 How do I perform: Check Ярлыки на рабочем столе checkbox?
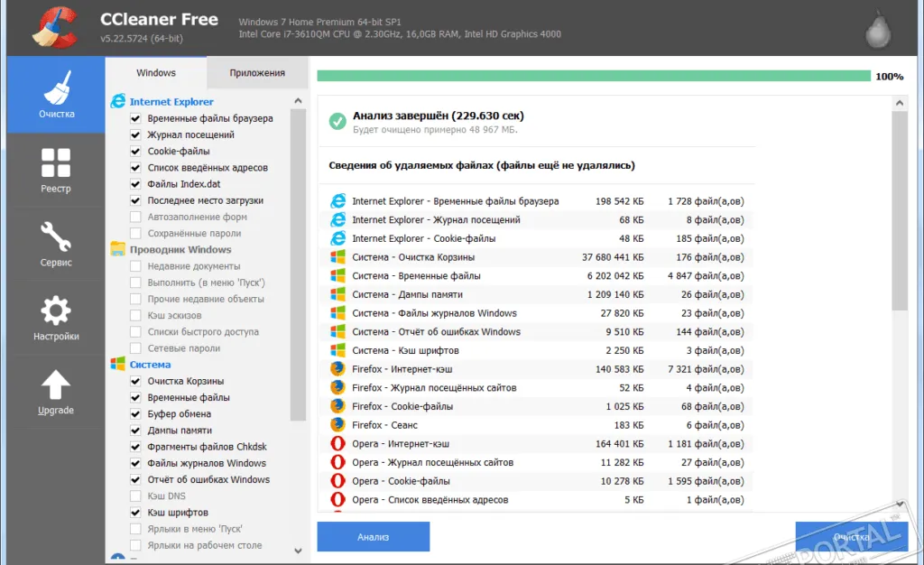(135, 545)
